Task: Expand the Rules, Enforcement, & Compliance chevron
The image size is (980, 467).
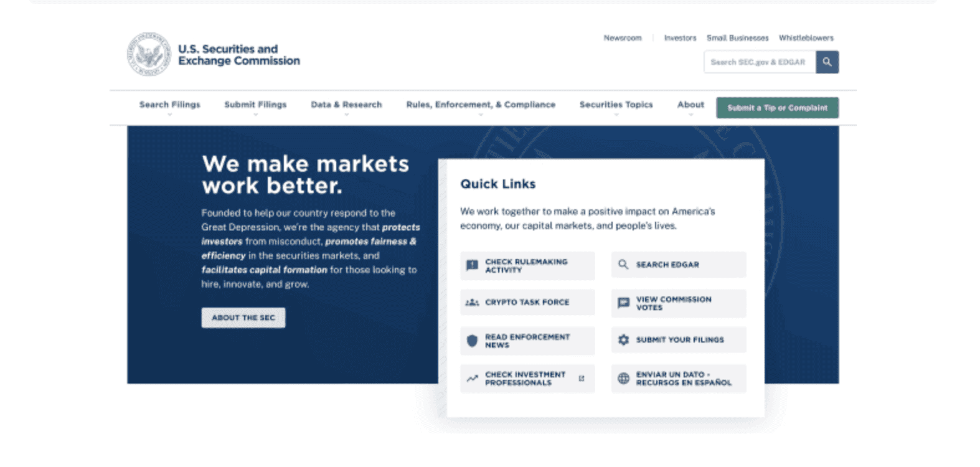Action: pos(481,115)
